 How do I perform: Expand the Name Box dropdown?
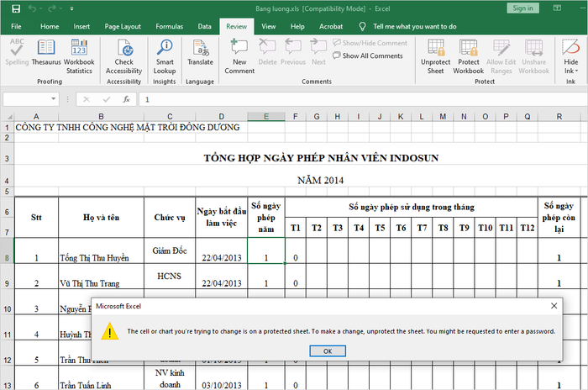pyautogui.click(x=54, y=99)
